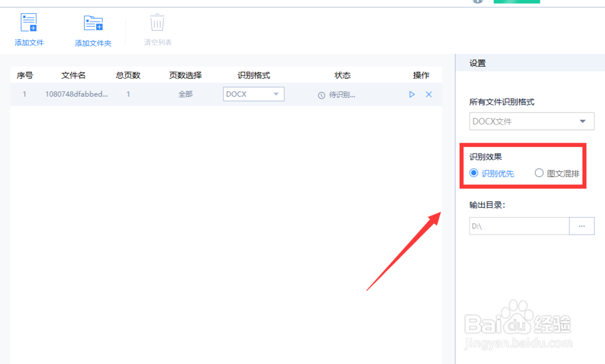
Task: Select the 识别优先 radio option
Action: [x=474, y=173]
